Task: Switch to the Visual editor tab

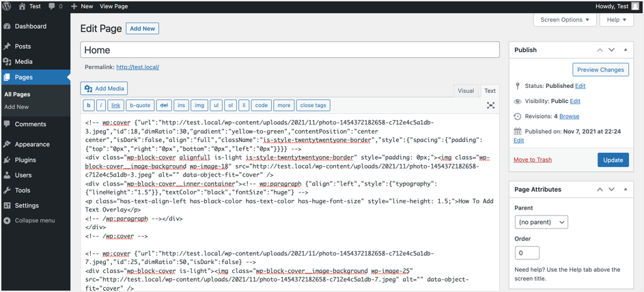Action: (x=466, y=91)
